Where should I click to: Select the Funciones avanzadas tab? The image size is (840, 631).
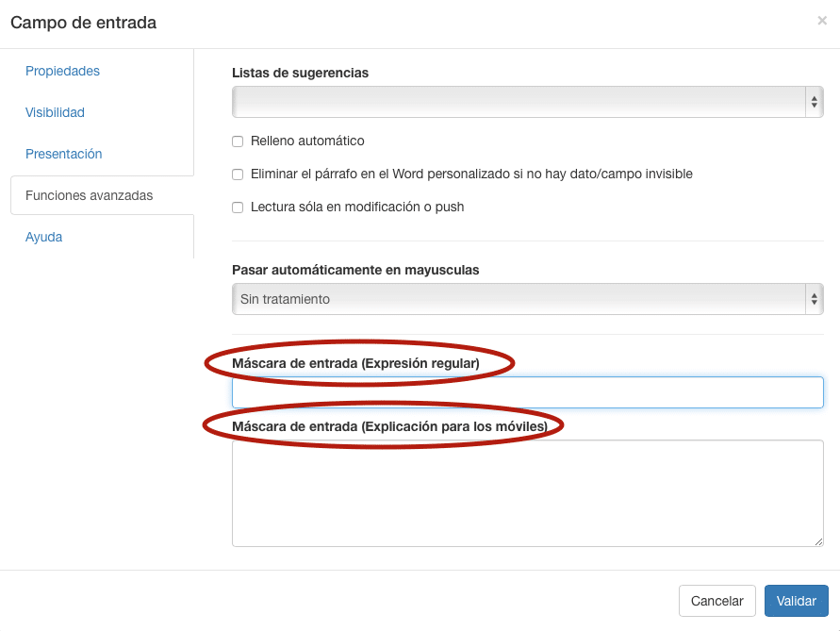point(89,195)
